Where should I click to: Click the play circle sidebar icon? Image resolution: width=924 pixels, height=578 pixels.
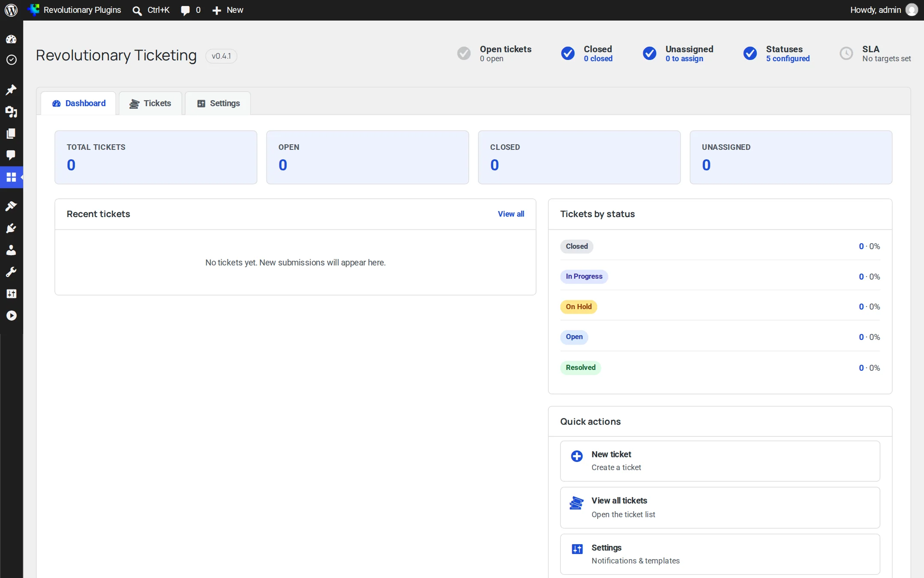coord(11,316)
